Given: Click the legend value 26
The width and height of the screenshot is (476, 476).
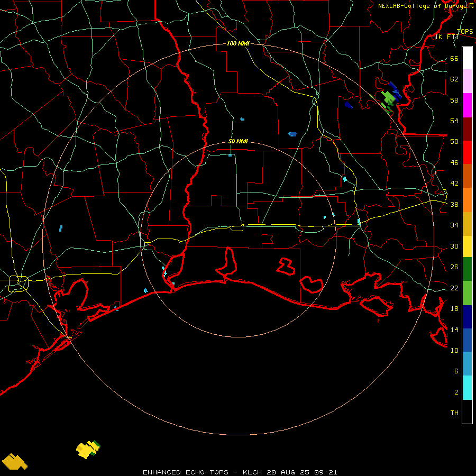Looking at the screenshot, I should (454, 267).
